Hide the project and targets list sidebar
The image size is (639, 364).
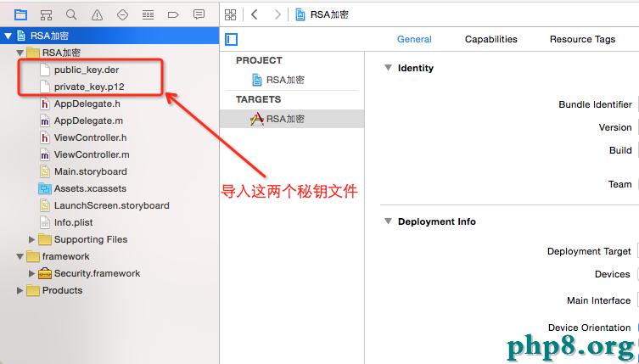[231, 39]
